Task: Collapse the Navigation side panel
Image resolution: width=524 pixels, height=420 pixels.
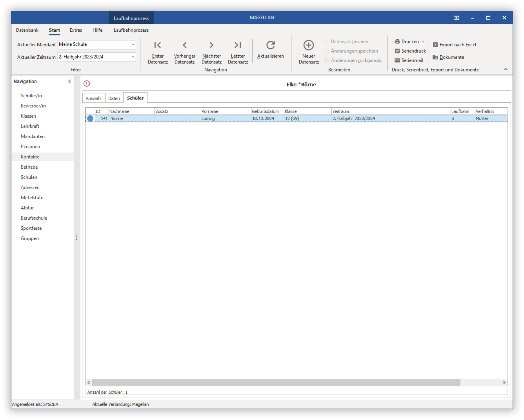Action: 70,82
